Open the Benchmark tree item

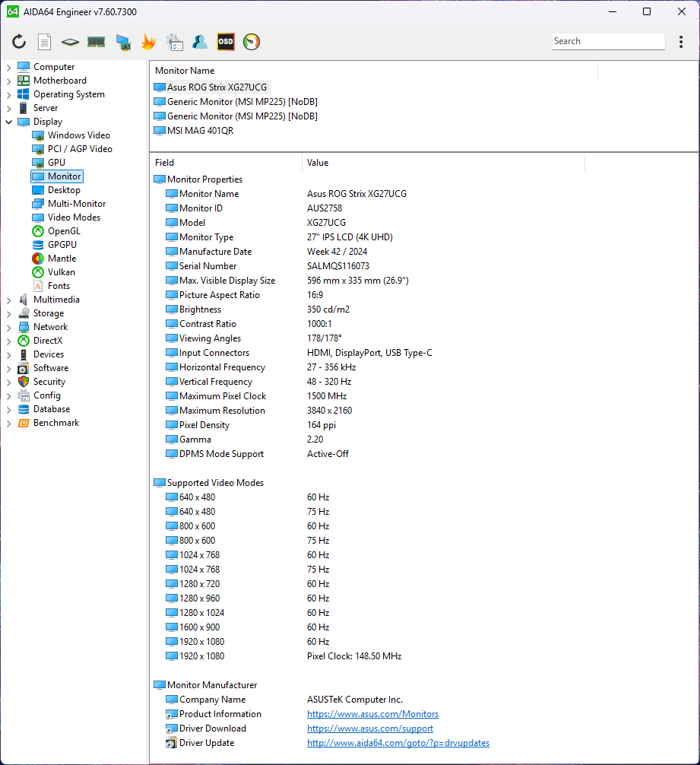pos(49,423)
